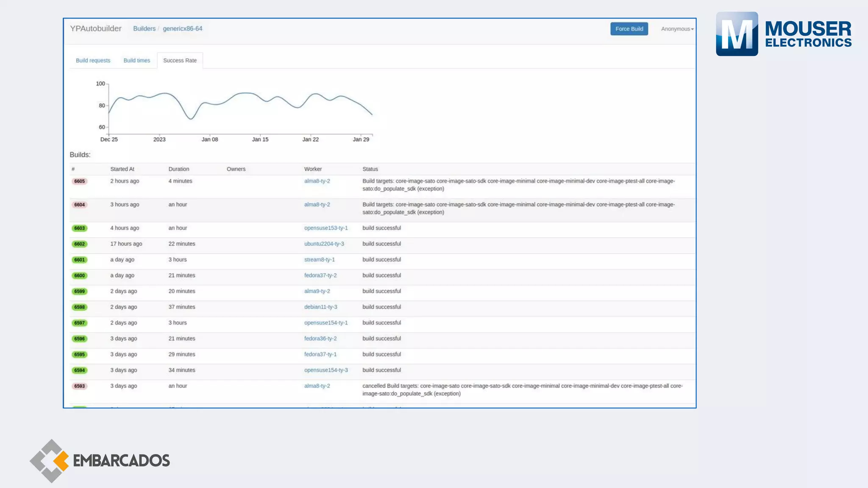Open the Anonymous user dropdown
Viewport: 868px width, 488px height.
pyautogui.click(x=677, y=29)
